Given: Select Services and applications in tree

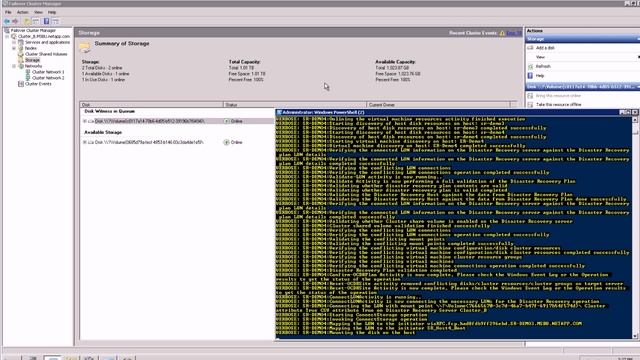Looking at the screenshot, I should coord(47,42).
